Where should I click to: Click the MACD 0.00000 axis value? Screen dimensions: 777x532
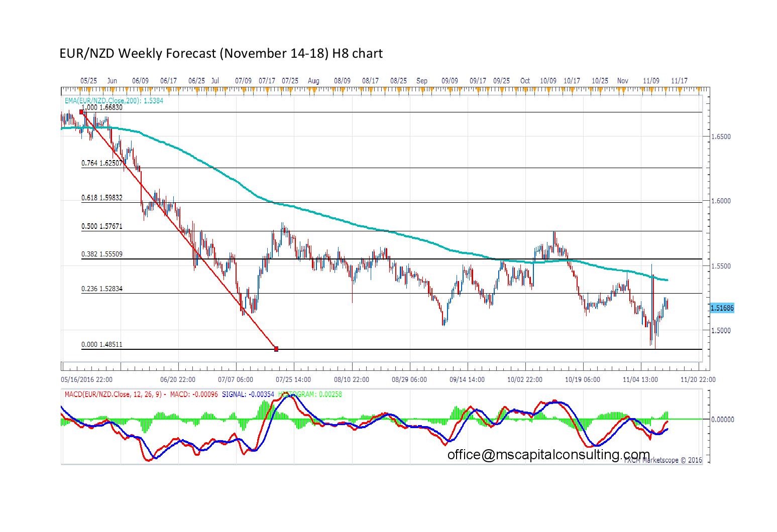[723, 420]
